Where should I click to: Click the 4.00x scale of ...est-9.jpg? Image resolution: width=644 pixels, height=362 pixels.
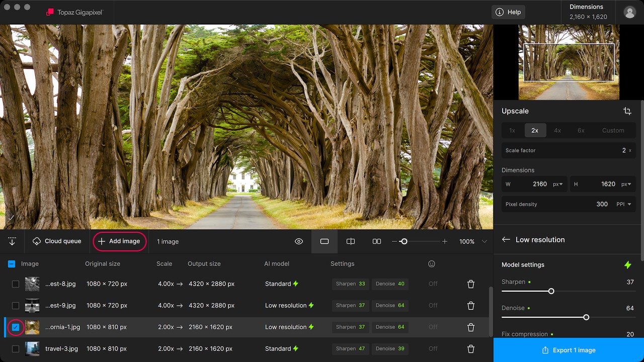click(166, 306)
